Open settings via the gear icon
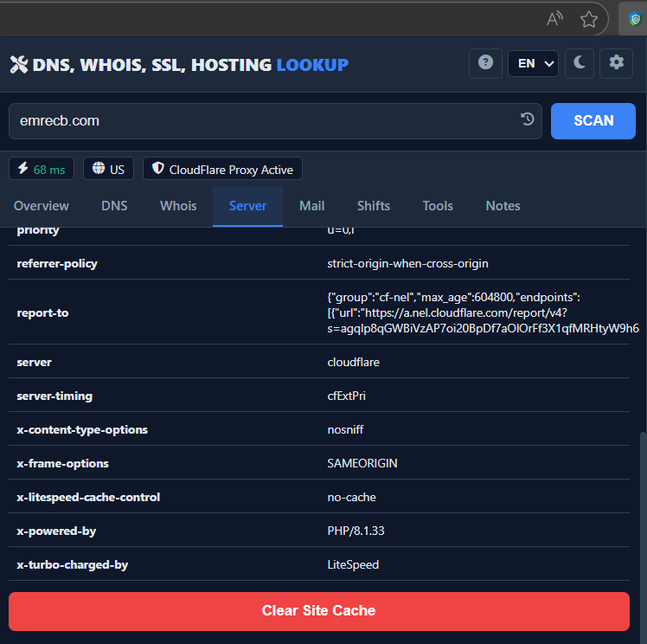The image size is (647, 644). pyautogui.click(x=616, y=63)
